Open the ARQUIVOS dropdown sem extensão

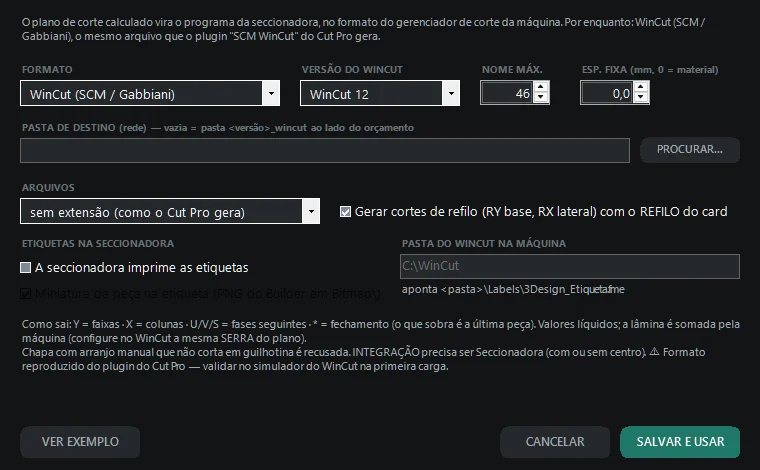(170, 211)
